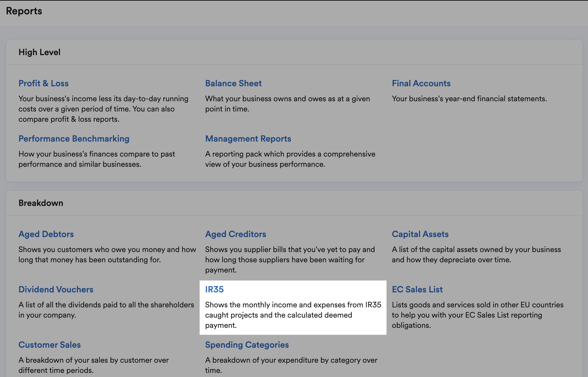Open the Customer Sales report

pyautogui.click(x=50, y=345)
